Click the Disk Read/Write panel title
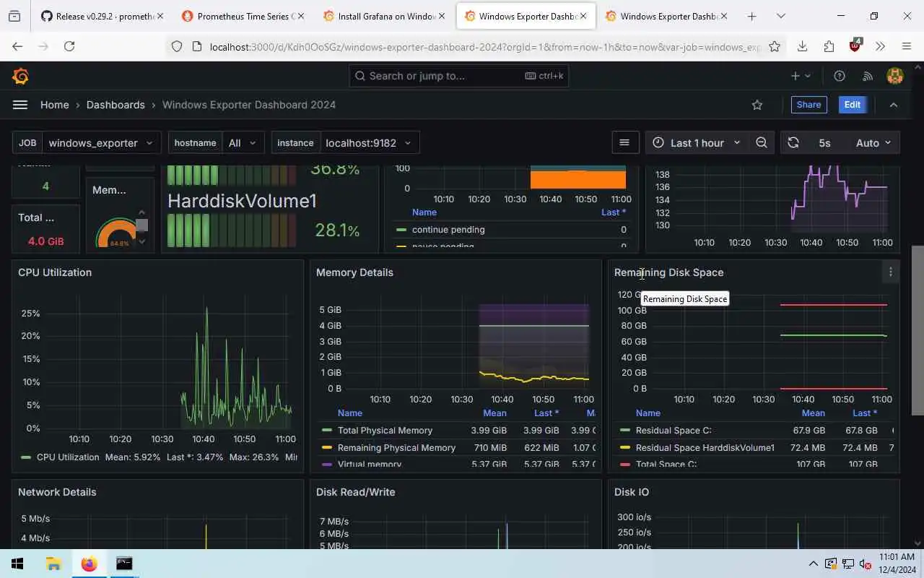This screenshot has height=578, width=924. [x=356, y=492]
